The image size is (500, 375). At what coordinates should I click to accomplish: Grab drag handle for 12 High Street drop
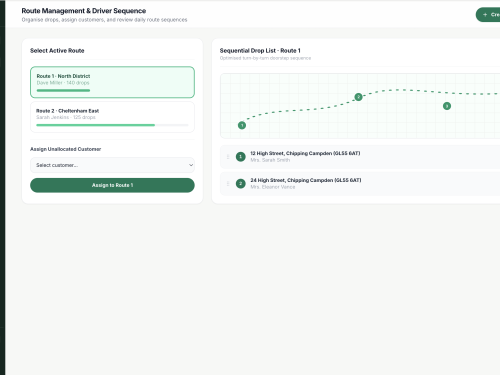228,157
